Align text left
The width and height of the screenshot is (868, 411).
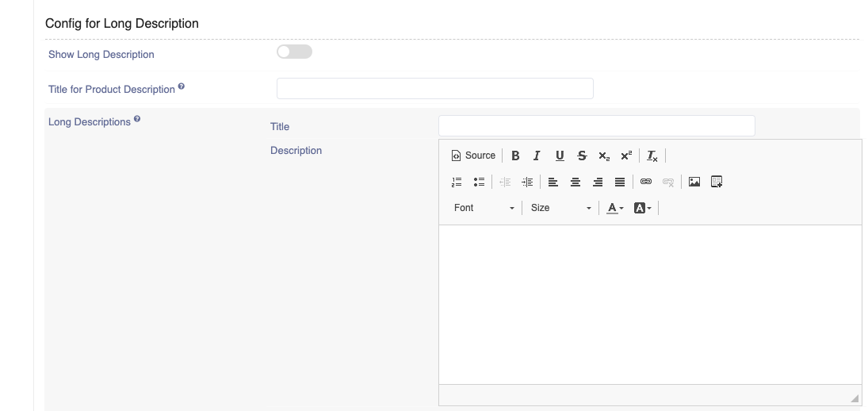(x=553, y=182)
